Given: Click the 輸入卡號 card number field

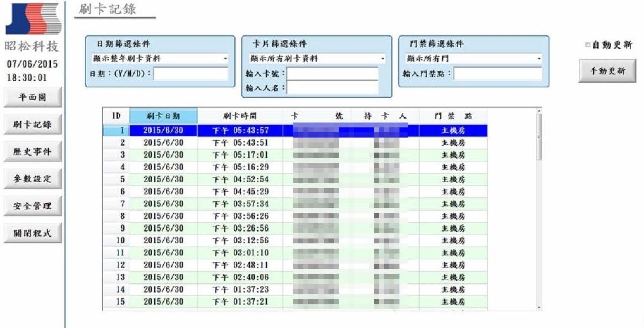Looking at the screenshot, I should [x=332, y=74].
